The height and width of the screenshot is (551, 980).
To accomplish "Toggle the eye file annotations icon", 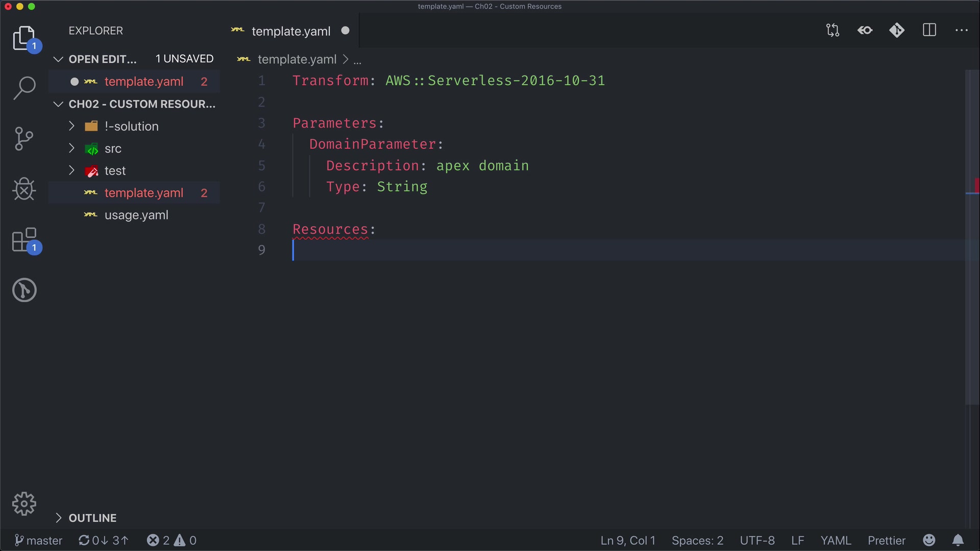I will [865, 31].
